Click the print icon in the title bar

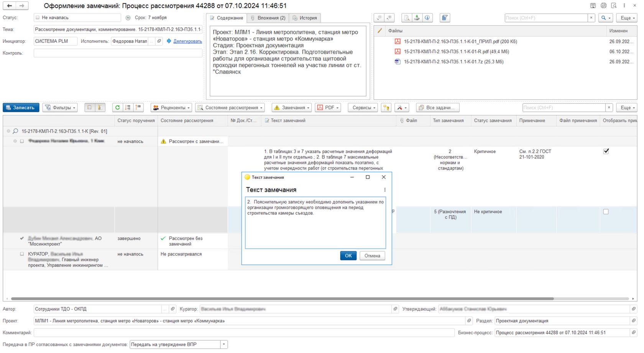[x=603, y=6]
